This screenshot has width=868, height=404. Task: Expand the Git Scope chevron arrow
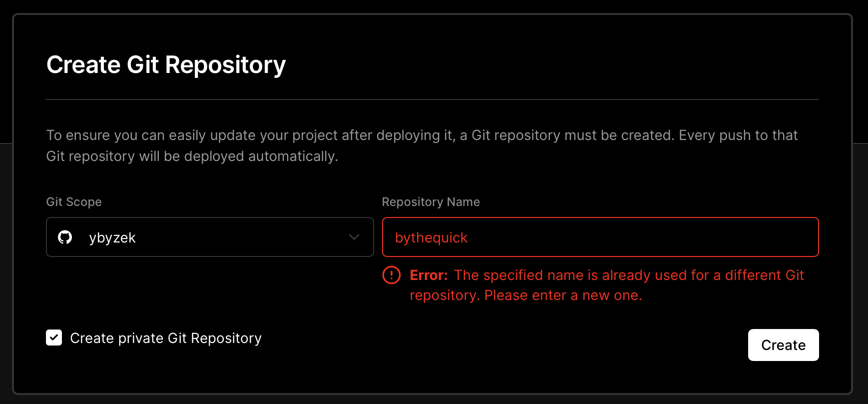(354, 237)
